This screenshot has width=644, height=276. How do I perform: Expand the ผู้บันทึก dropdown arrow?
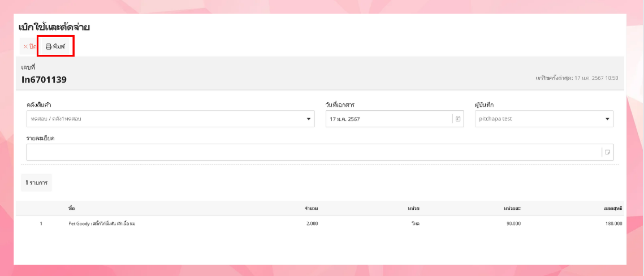[607, 119]
